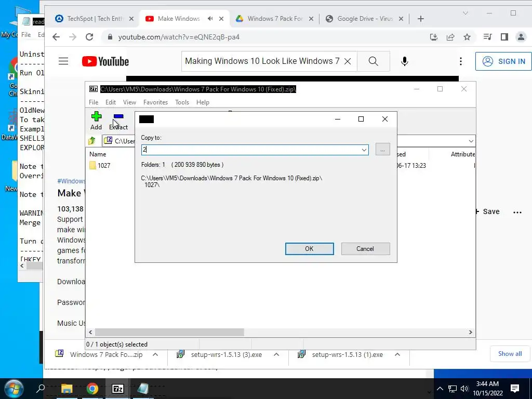
Task: Open File Explorer from taskbar
Action: (x=67, y=389)
